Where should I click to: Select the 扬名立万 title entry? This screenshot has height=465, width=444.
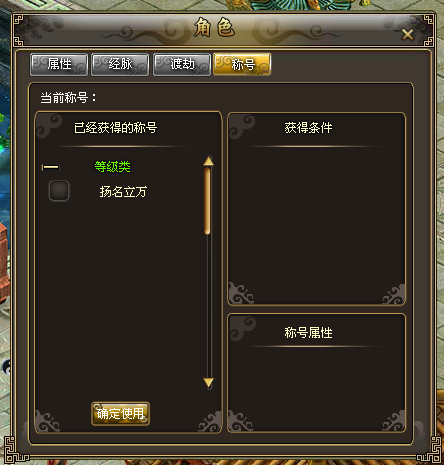click(123, 192)
